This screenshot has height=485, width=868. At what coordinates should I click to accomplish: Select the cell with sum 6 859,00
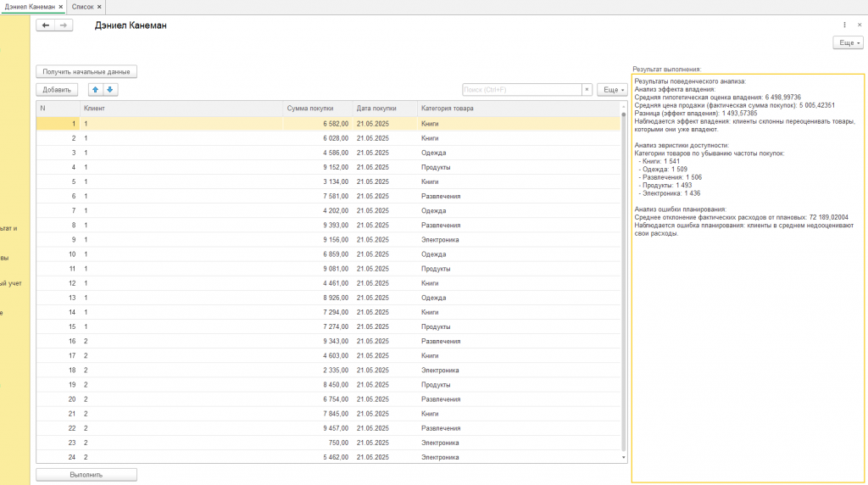coord(318,254)
